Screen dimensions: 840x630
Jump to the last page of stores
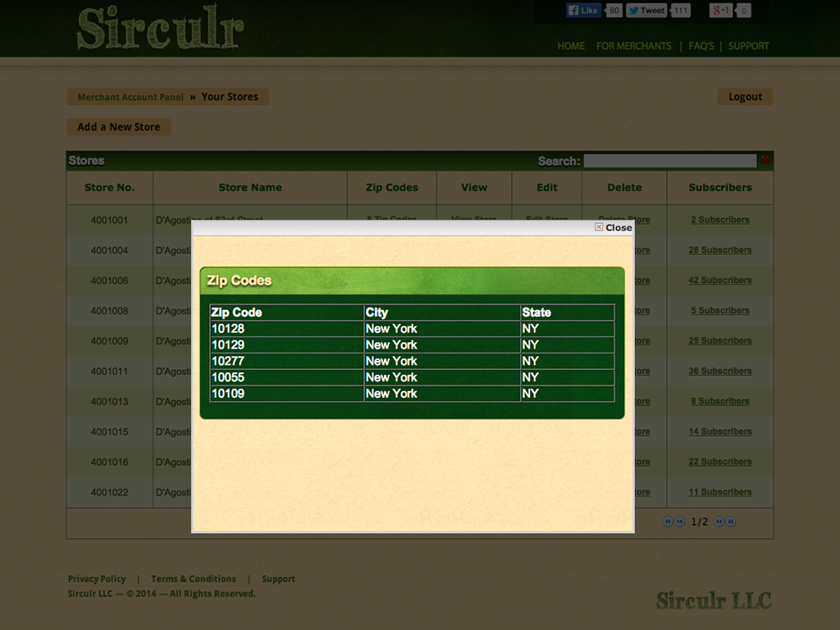click(x=731, y=522)
